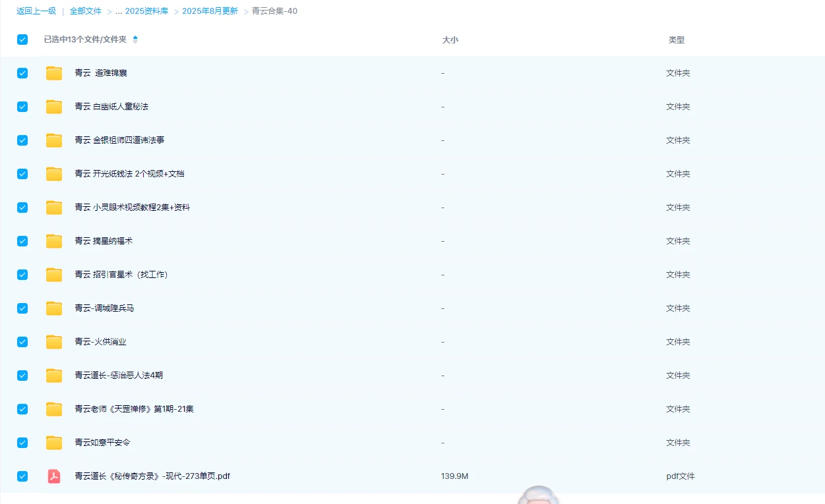Click the folder icon for 青云 开光纸钱法
The width and height of the screenshot is (825, 504).
(54, 174)
